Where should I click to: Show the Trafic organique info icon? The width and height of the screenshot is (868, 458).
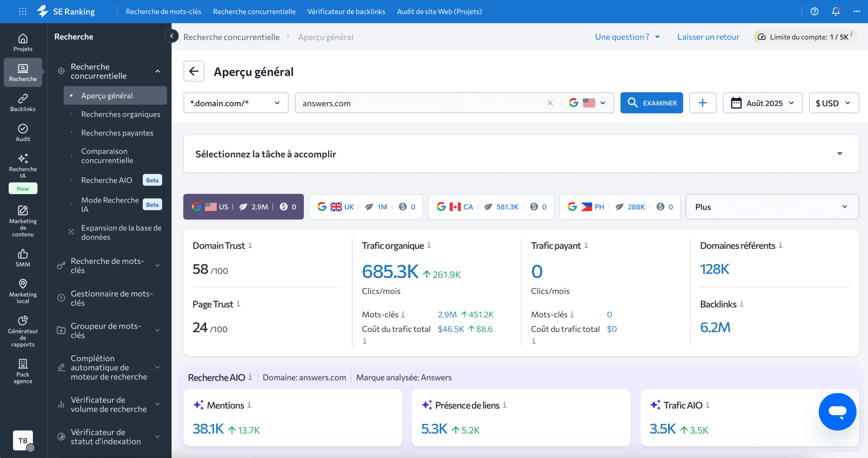pos(429,245)
